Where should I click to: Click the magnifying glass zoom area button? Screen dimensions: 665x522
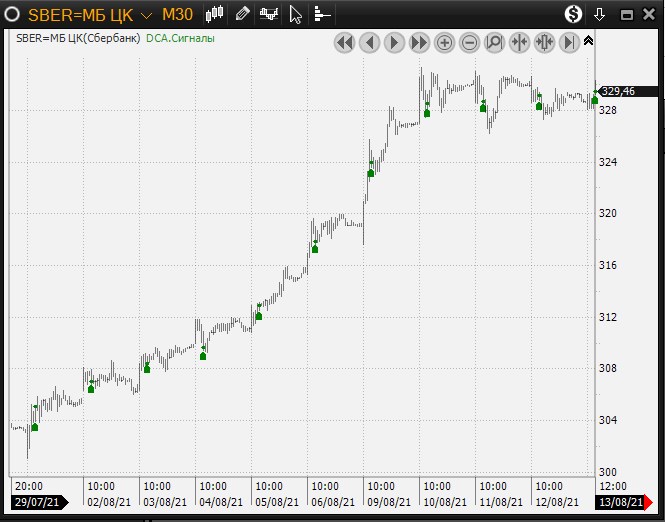pyautogui.click(x=494, y=42)
